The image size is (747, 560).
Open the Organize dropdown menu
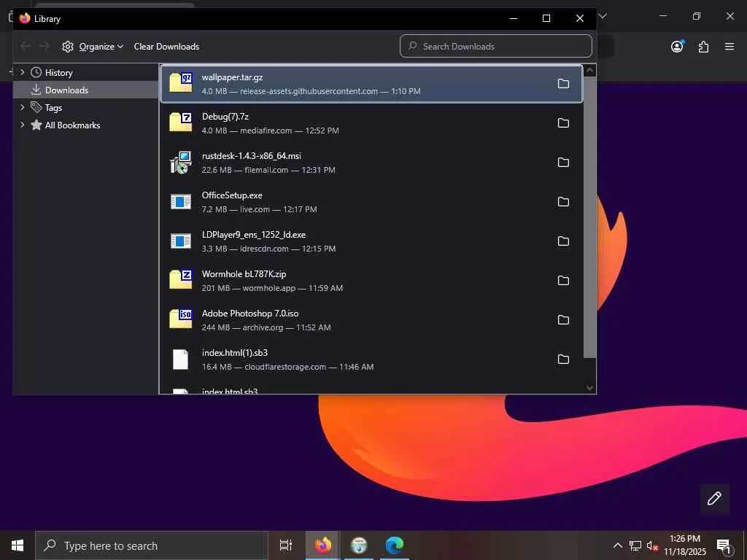[93, 46]
